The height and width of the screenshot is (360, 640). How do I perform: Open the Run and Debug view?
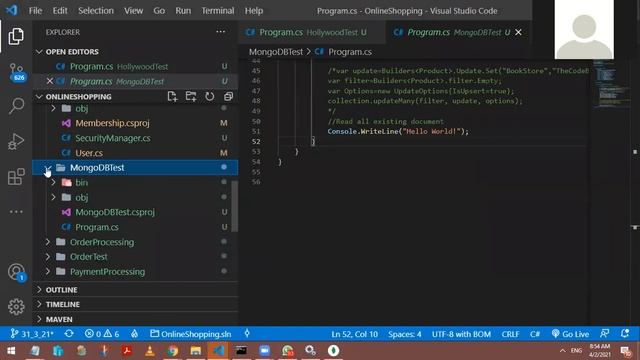pos(16,142)
